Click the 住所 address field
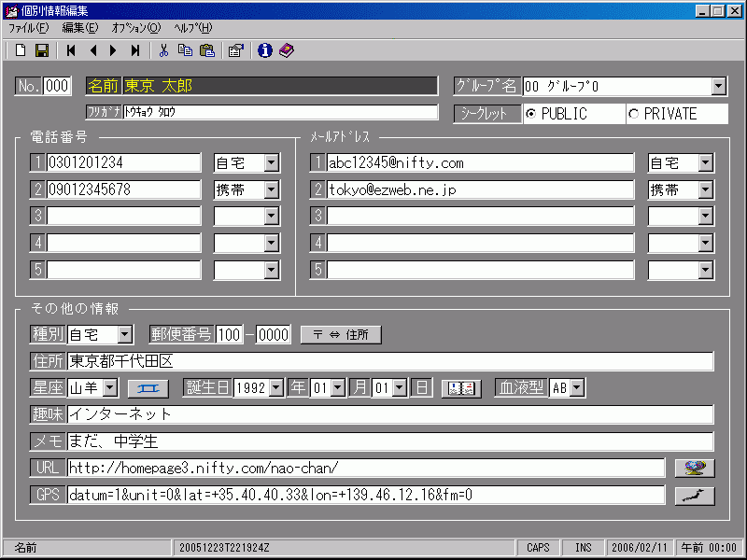 pyautogui.click(x=390, y=361)
